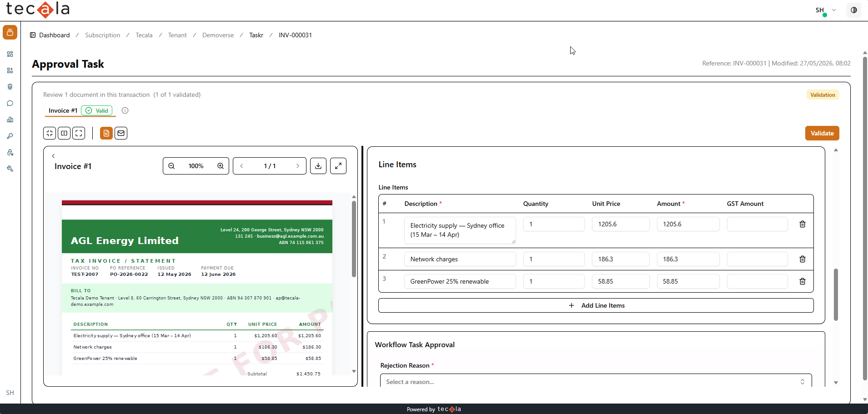Zoom in the invoice preview
The width and height of the screenshot is (868, 414).
pos(221,166)
